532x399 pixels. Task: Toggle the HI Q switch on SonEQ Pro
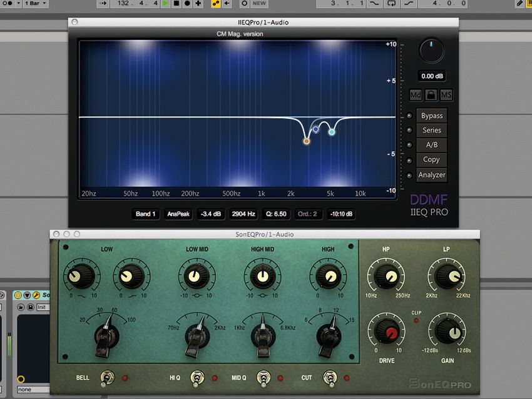[x=198, y=378]
